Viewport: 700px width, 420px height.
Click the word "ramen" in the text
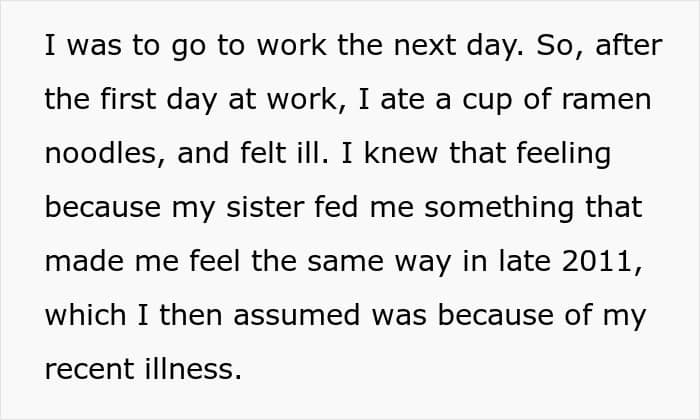click(x=611, y=100)
